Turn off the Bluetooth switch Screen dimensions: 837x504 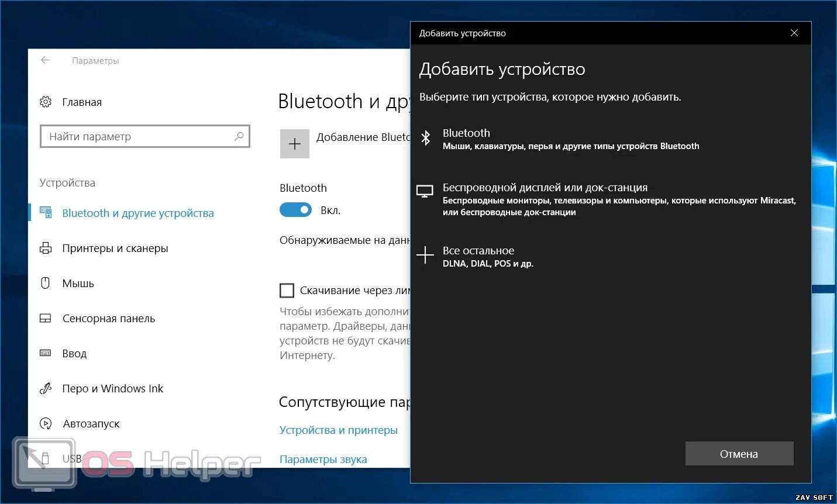(295, 210)
